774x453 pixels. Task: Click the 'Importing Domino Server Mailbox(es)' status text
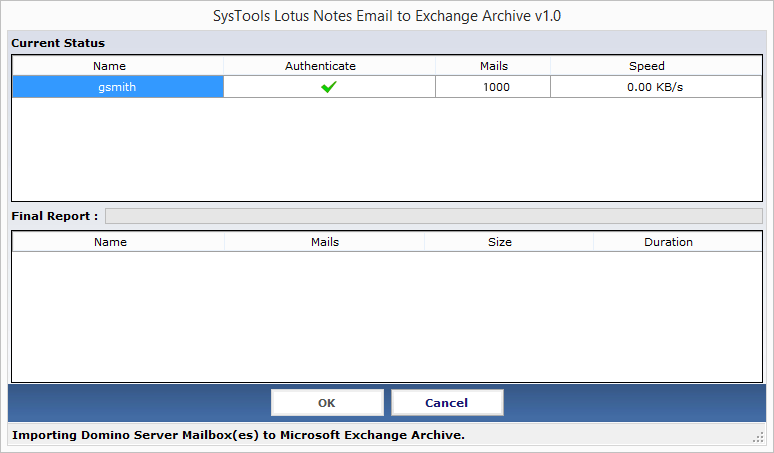238,435
